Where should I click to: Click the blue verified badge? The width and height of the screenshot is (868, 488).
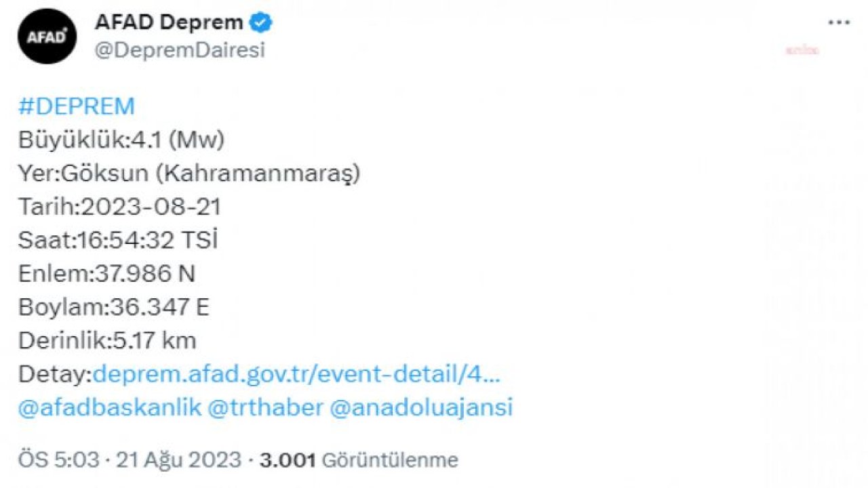click(x=261, y=22)
